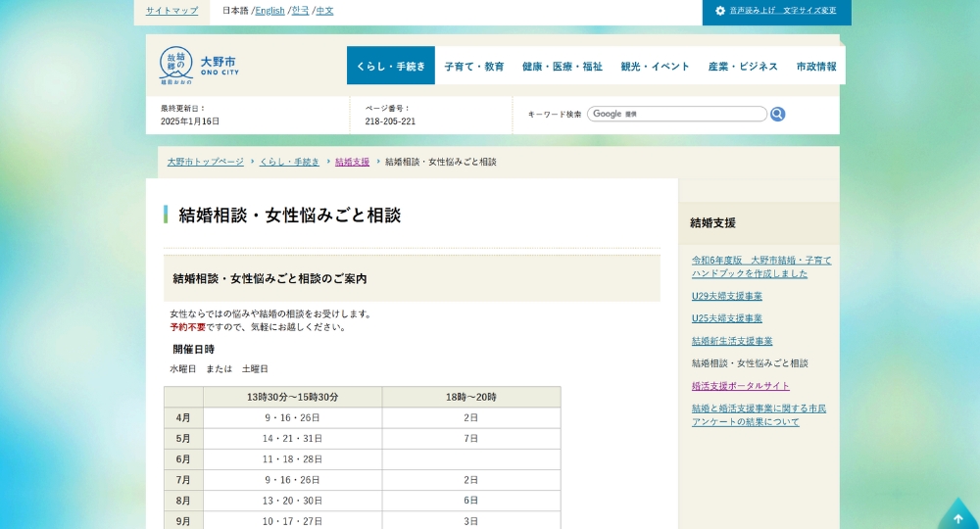Click the blue search magnifier button
The image size is (980, 529).
[x=777, y=115]
